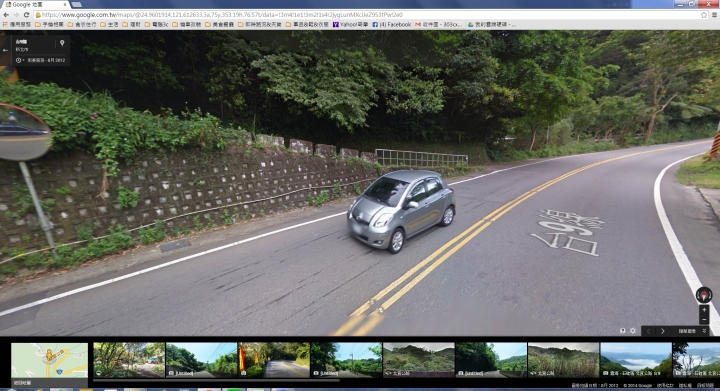Open the 理財 bookmark folder
720x391 pixels.
click(x=131, y=24)
